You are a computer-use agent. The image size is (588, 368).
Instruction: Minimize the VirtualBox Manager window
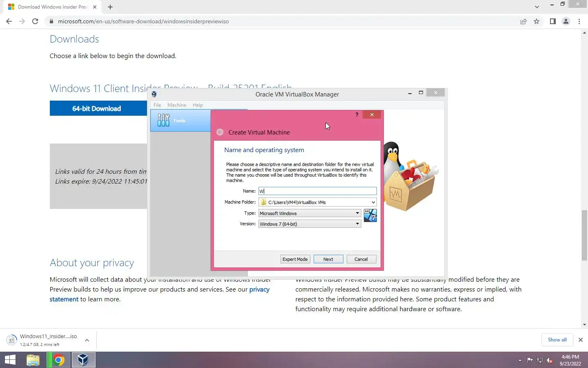[410, 93]
